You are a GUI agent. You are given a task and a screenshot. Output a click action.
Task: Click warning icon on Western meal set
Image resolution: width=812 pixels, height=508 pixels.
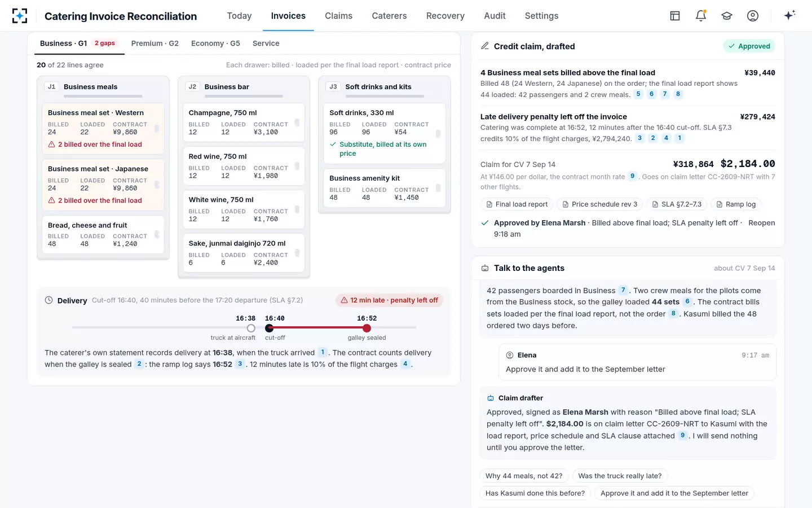pos(52,144)
